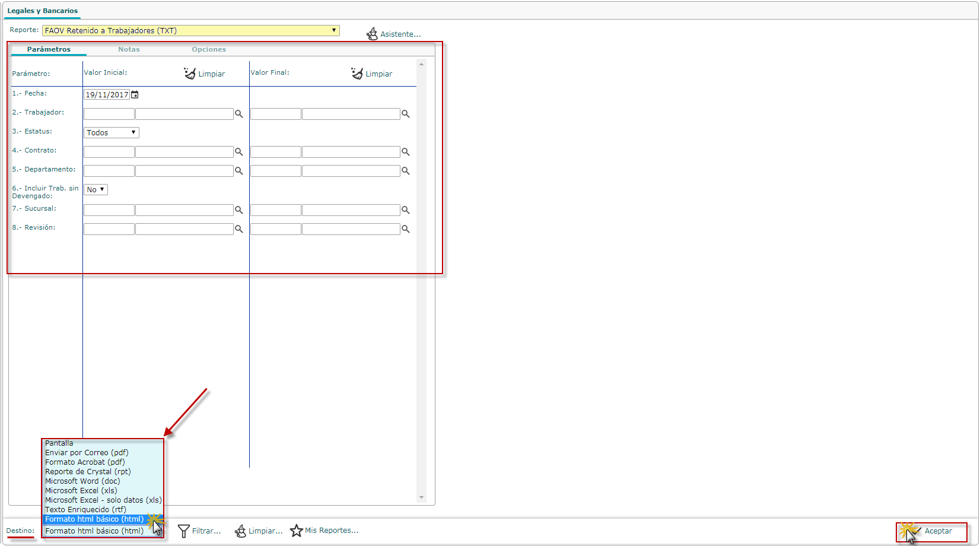Switch to the Notas tab
Viewport: 980px width, 546px height.
(129, 49)
